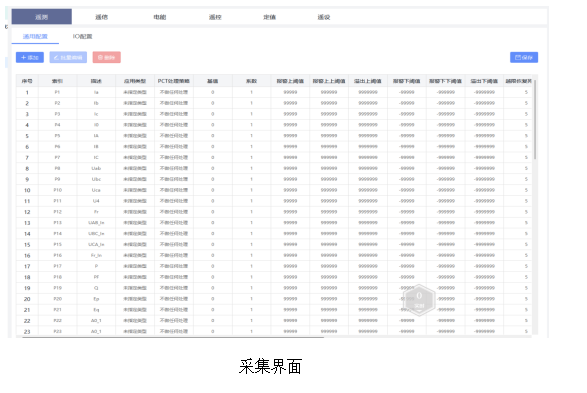The height and width of the screenshot is (393, 587).
Task: Select the index cell P3
Action: click(57, 114)
